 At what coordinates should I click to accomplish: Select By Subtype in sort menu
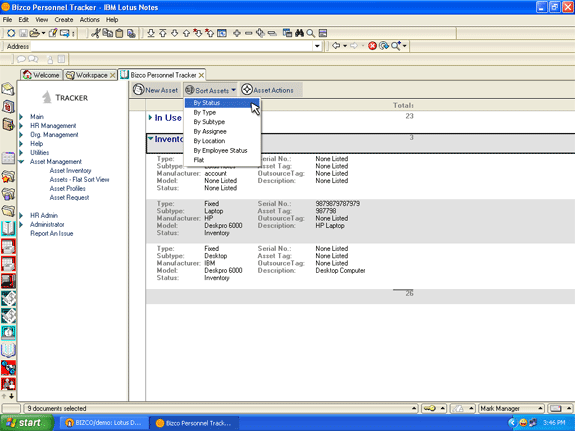(222, 122)
